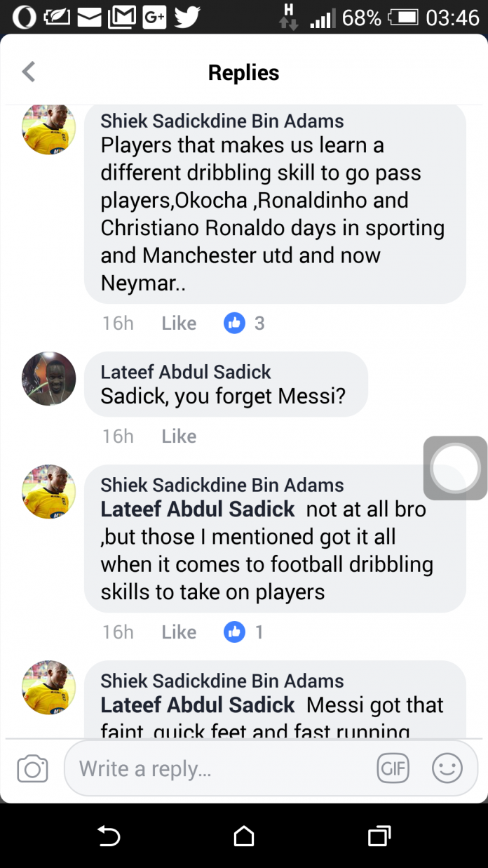Viewport: 488px width, 868px height.
Task: Open Shiek Sadickdine Bin Adams name on first comment
Action: 222,121
